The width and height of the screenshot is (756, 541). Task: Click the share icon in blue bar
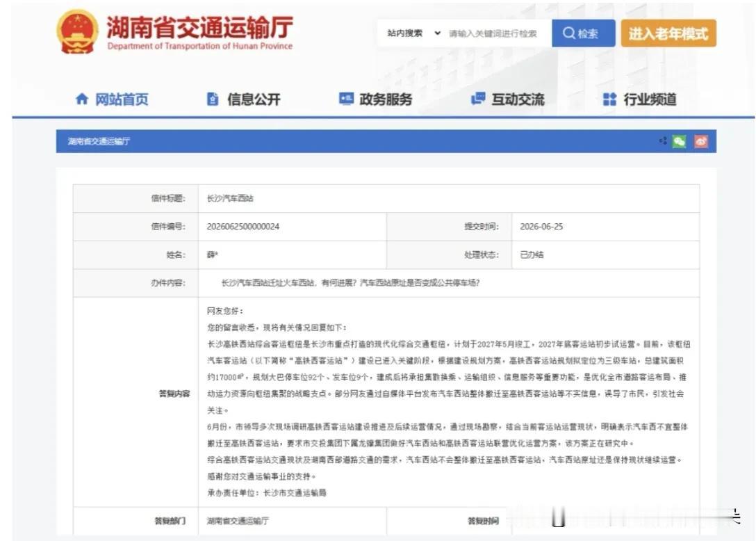pos(664,140)
